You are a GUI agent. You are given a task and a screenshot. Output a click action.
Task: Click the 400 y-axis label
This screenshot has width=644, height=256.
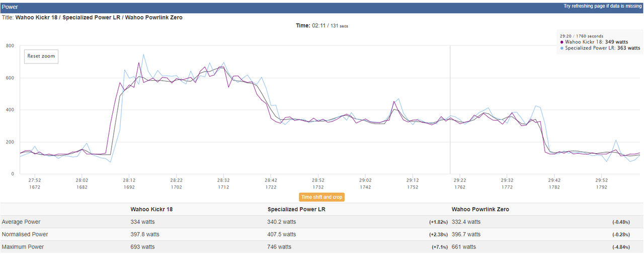click(10, 110)
